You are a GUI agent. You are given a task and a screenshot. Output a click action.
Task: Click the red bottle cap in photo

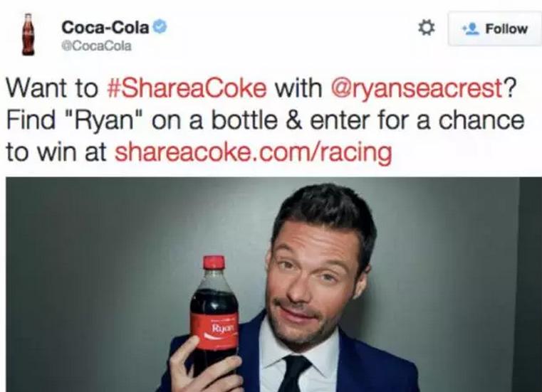tap(214, 263)
